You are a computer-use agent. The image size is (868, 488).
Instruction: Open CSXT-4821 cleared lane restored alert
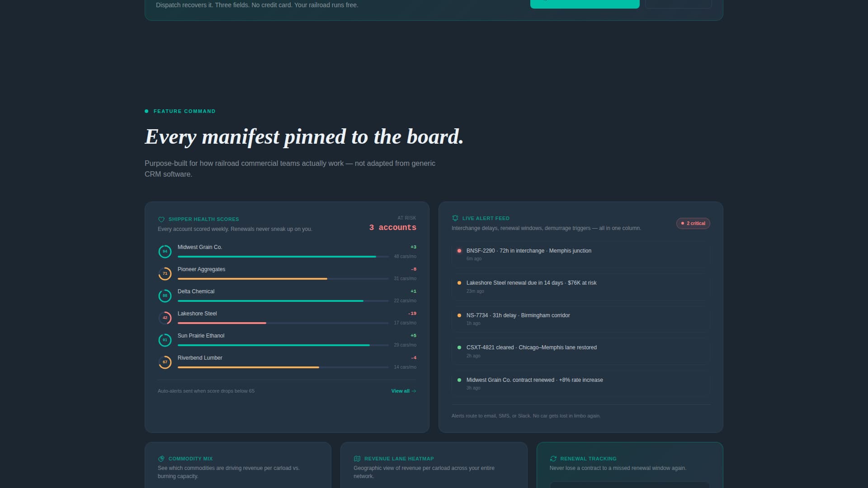(x=580, y=352)
